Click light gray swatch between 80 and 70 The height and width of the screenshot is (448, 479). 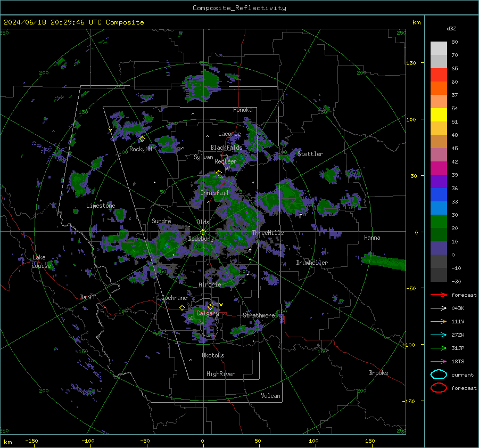coord(439,48)
